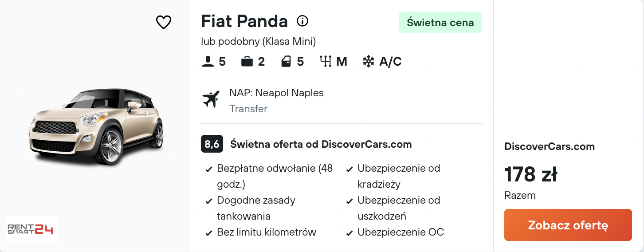
Task: Click the Świetna cena badge
Action: 440,22
